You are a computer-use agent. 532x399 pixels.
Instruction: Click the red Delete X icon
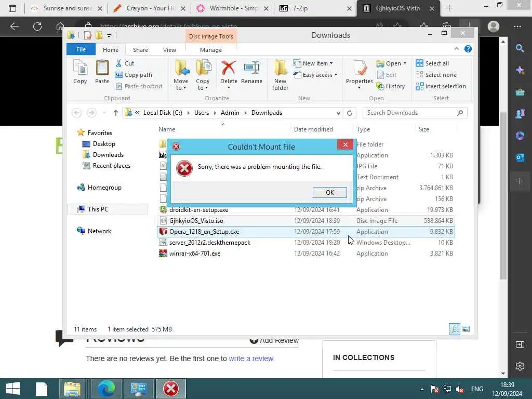229,68
